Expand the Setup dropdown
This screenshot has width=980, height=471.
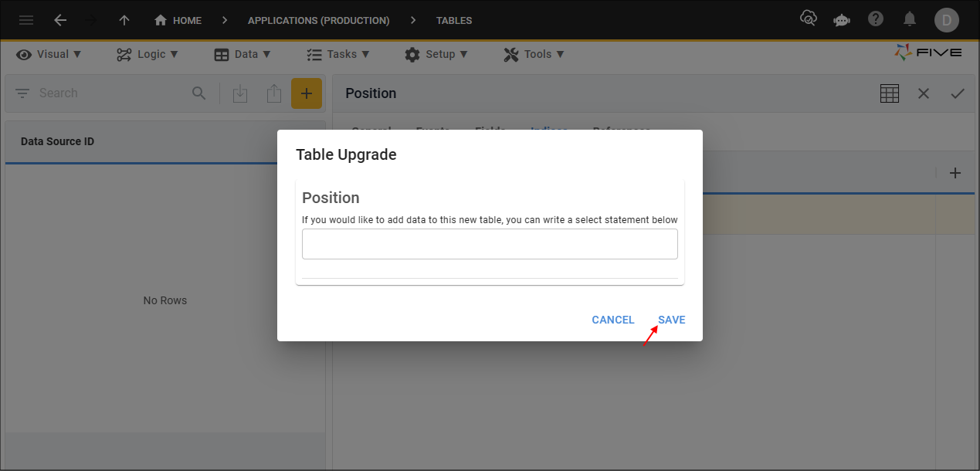pyautogui.click(x=437, y=54)
